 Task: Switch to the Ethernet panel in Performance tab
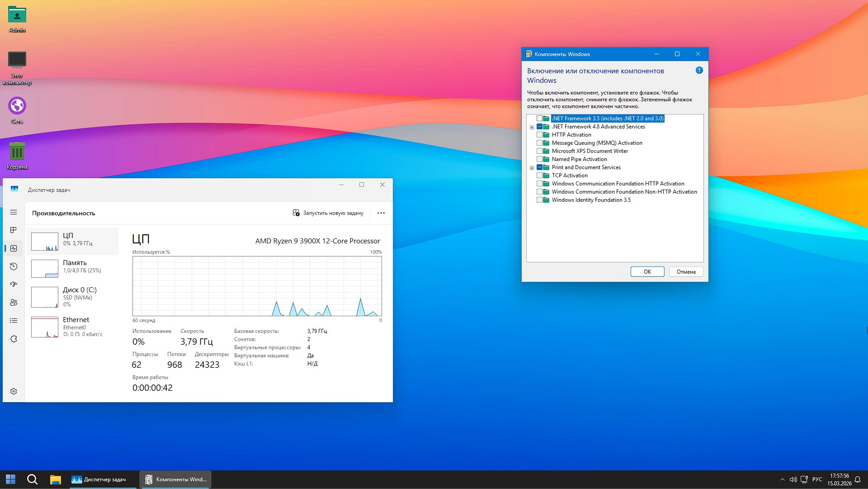click(x=72, y=327)
